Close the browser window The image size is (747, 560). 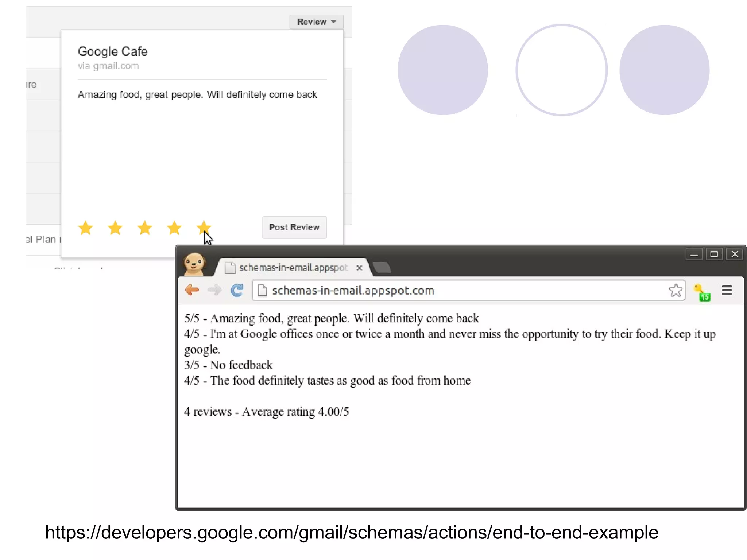tap(735, 254)
